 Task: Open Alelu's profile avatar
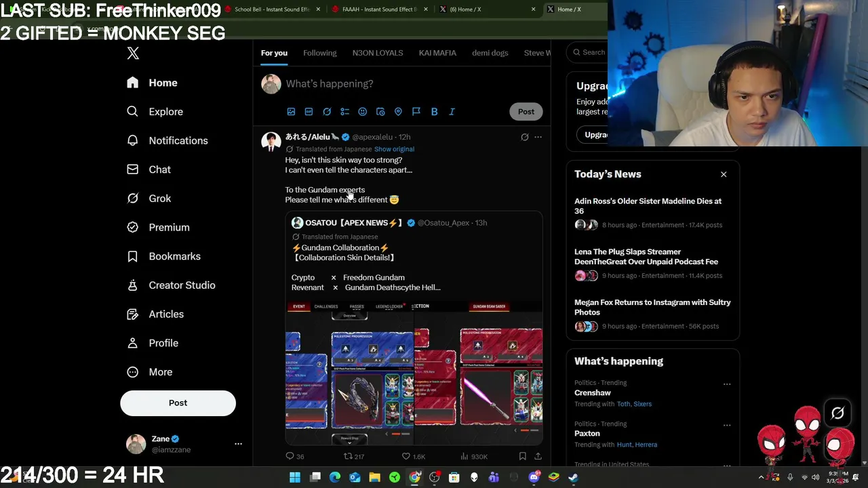pos(271,142)
